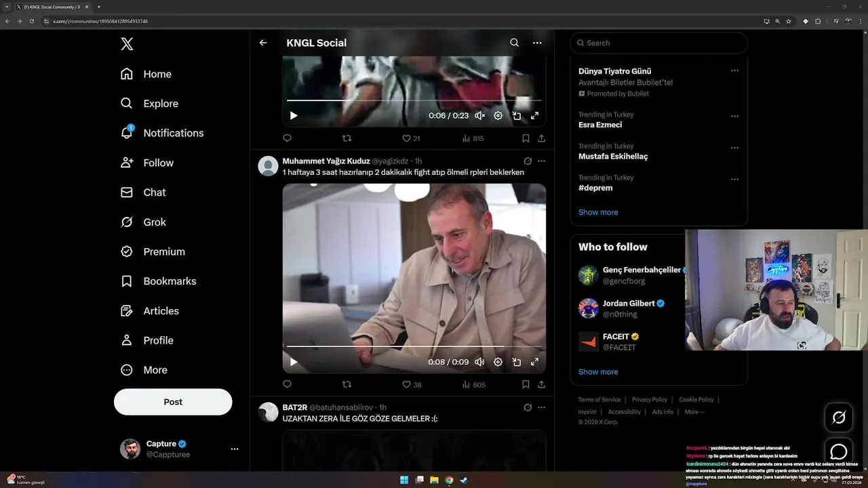This screenshot has width=868, height=488.
Task: Play the top video at 0:06
Action: [x=294, y=116]
